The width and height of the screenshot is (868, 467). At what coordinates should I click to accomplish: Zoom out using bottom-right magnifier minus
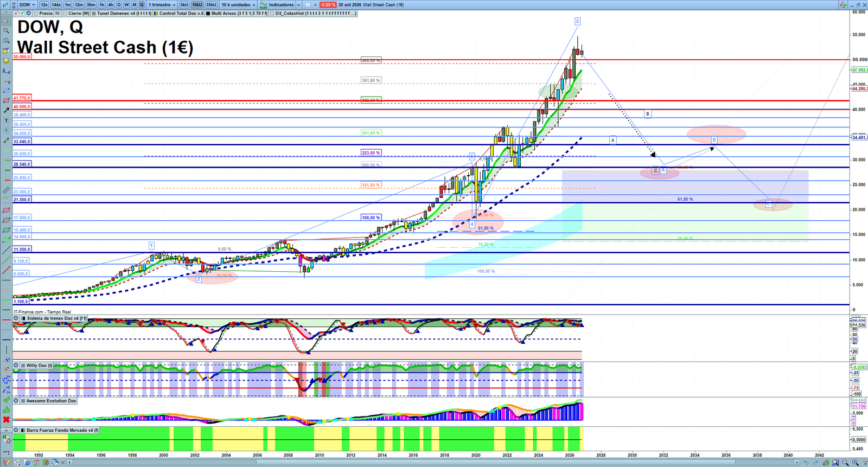tap(846, 463)
